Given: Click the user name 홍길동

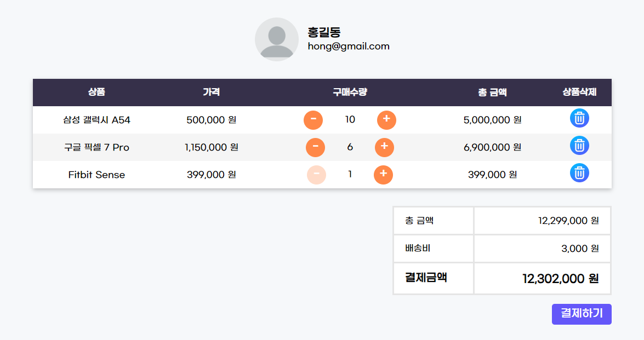Looking at the screenshot, I should 324,32.
